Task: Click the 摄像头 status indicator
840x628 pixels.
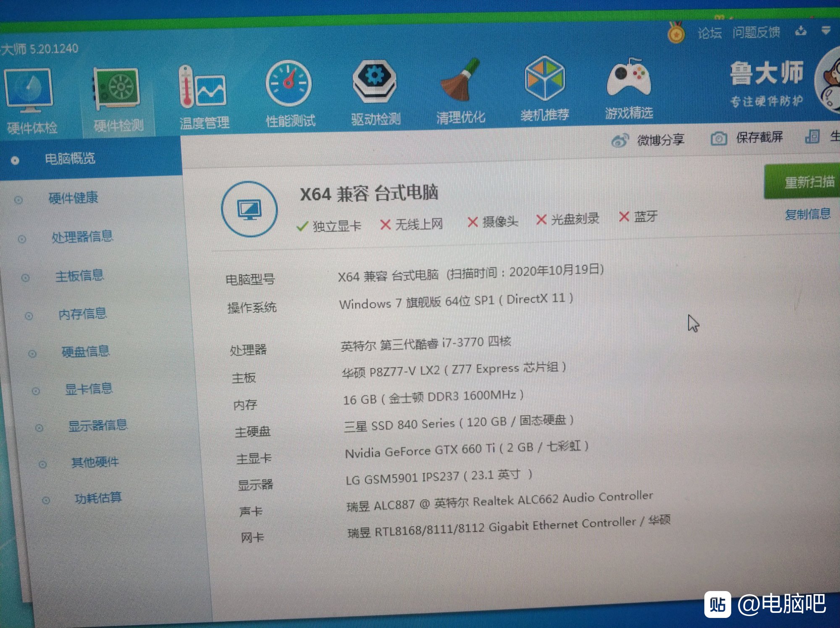Action: pos(493,221)
